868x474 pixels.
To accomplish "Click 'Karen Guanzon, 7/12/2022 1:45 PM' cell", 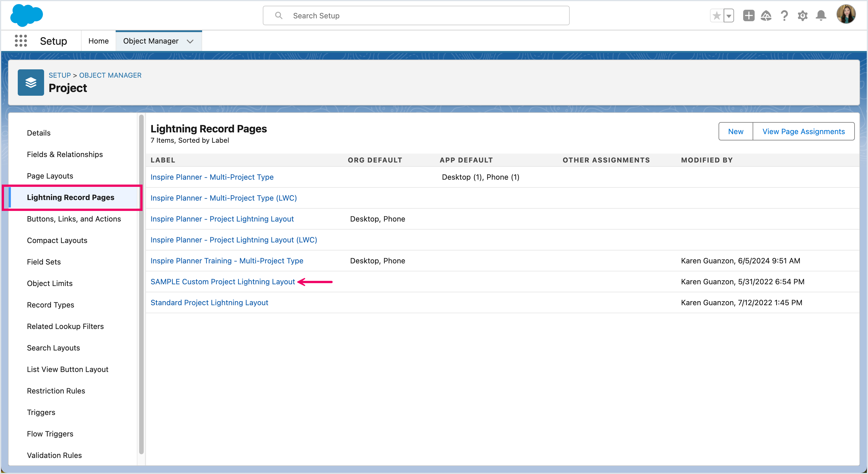I will click(x=741, y=303).
